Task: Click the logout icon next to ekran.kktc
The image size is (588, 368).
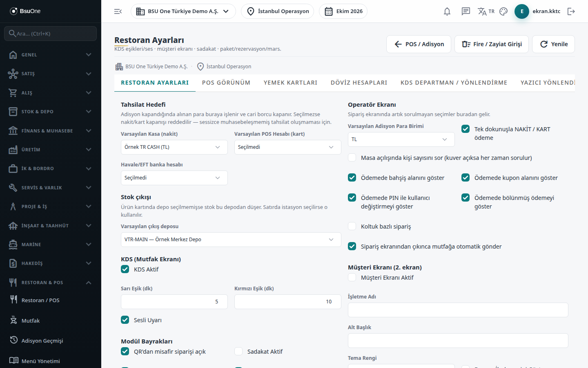Action: pos(571,11)
